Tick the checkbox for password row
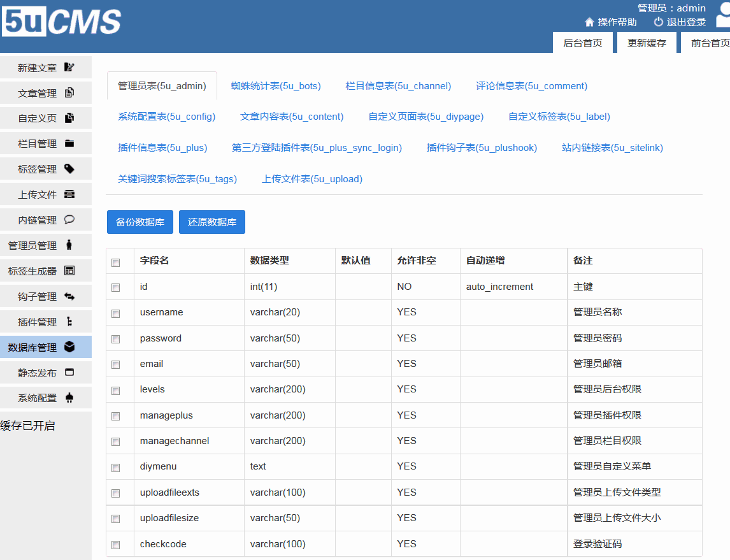Screen dimensions: 730x560 [115, 339]
